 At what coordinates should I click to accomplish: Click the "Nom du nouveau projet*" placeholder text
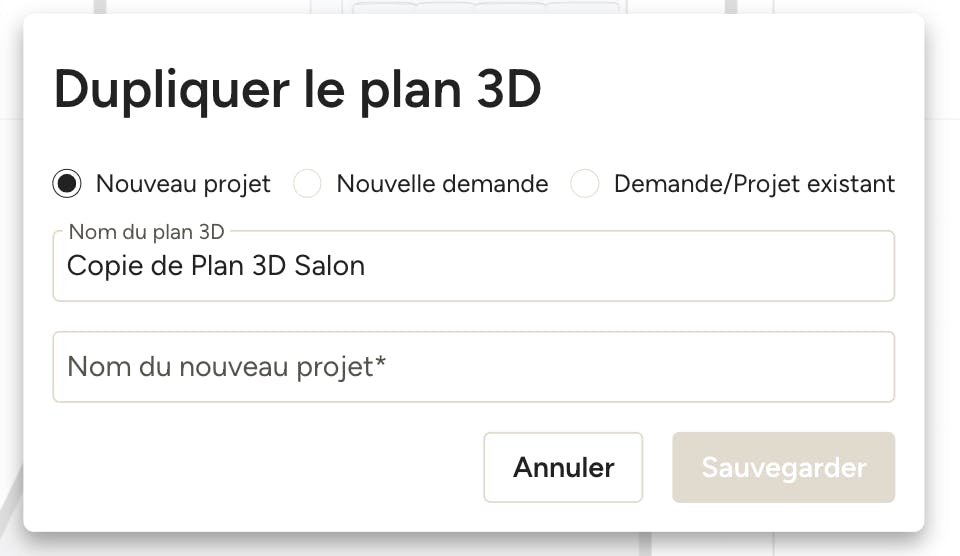(227, 367)
